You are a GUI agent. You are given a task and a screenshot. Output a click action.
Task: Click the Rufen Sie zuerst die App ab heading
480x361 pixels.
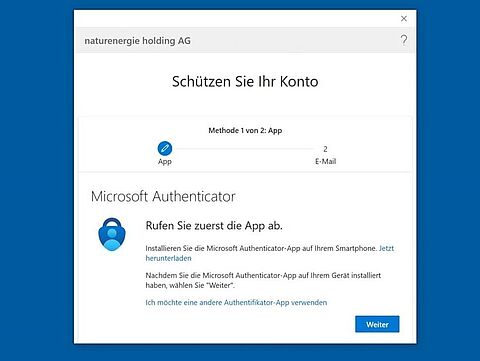click(214, 226)
